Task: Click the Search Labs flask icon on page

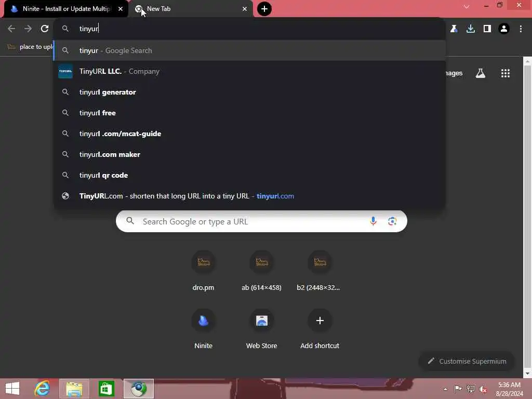Action: pyautogui.click(x=481, y=73)
